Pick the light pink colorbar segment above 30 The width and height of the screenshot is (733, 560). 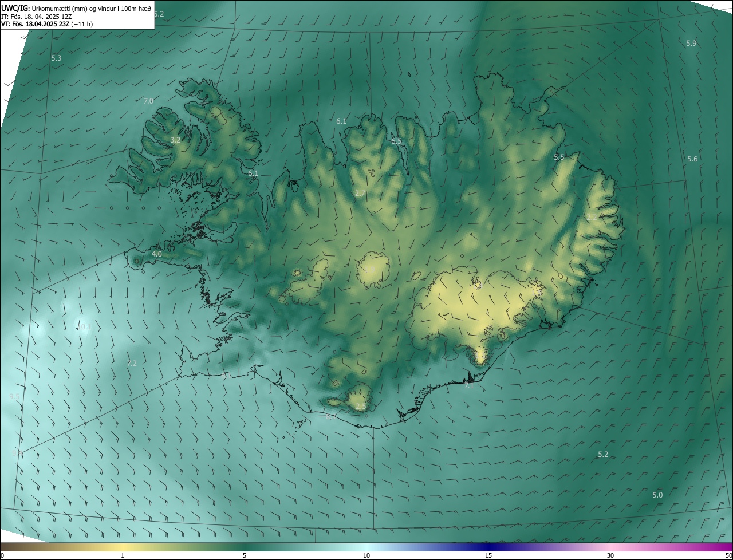(610, 547)
